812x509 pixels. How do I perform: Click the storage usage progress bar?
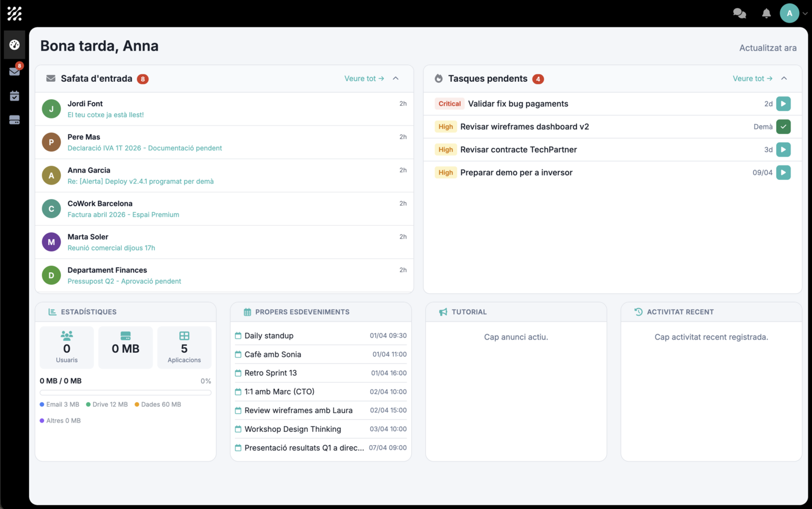pos(125,392)
